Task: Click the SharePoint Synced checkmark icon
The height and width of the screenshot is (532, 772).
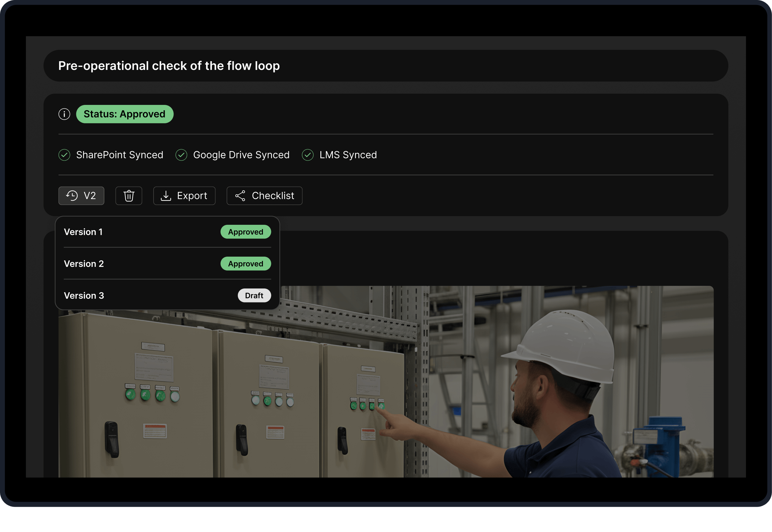Action: click(64, 155)
